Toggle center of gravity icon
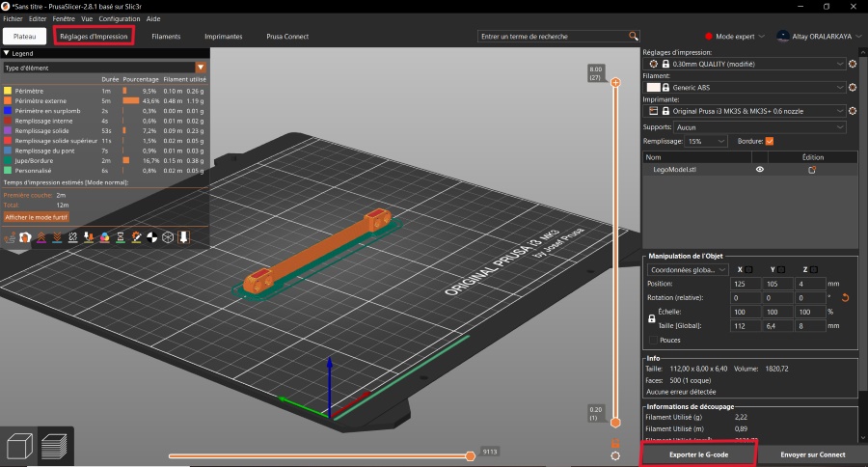 click(152, 237)
